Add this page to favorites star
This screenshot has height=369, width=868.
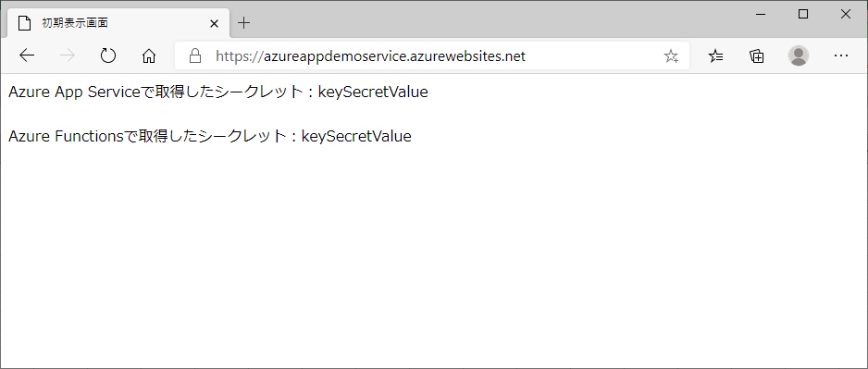tap(671, 55)
